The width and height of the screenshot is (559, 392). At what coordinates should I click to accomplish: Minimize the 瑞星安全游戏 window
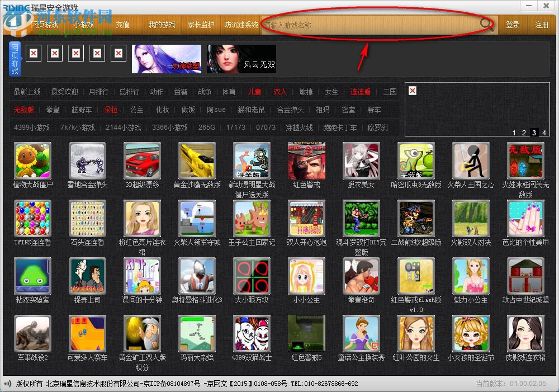pyautogui.click(x=529, y=6)
